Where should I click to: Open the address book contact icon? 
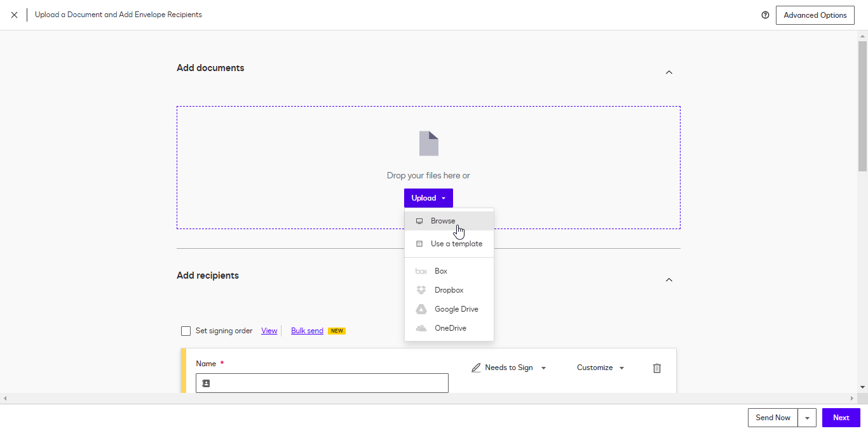pyautogui.click(x=206, y=383)
